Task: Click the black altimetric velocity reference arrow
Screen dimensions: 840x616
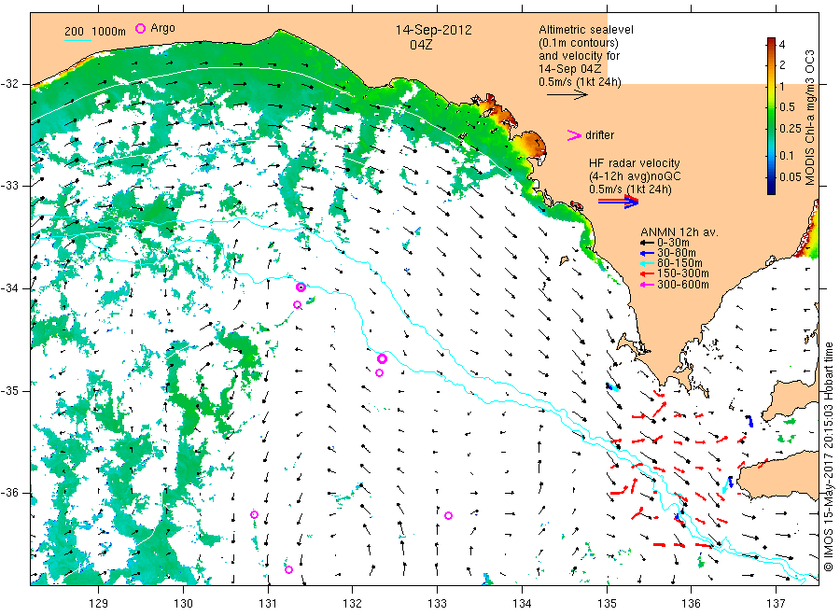Action: point(567,95)
